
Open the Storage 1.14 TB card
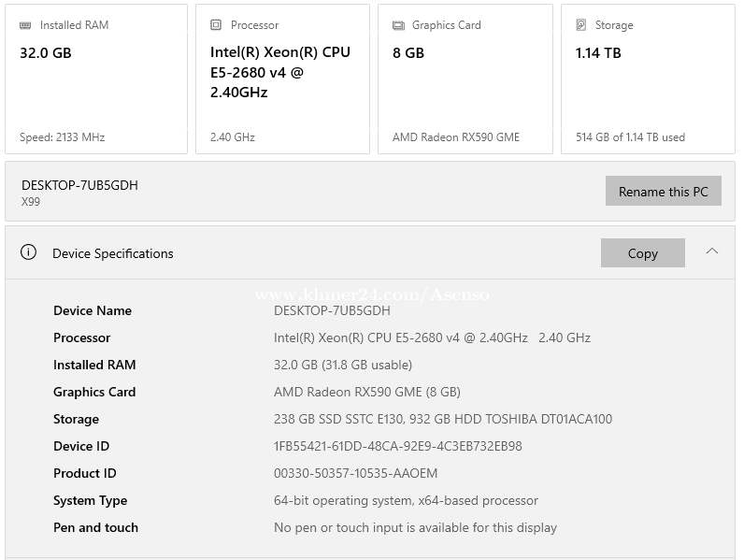648,79
